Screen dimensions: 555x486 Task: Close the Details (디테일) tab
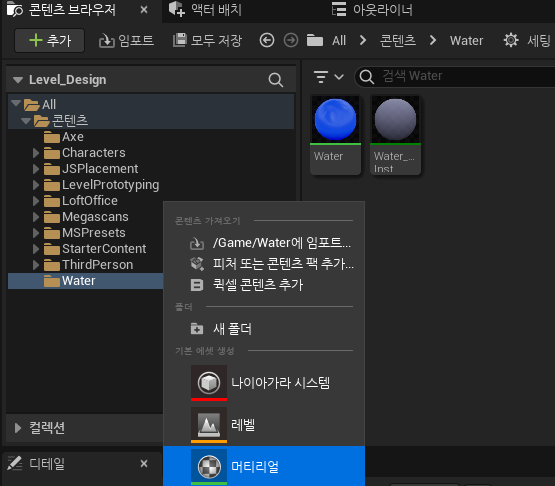144,464
